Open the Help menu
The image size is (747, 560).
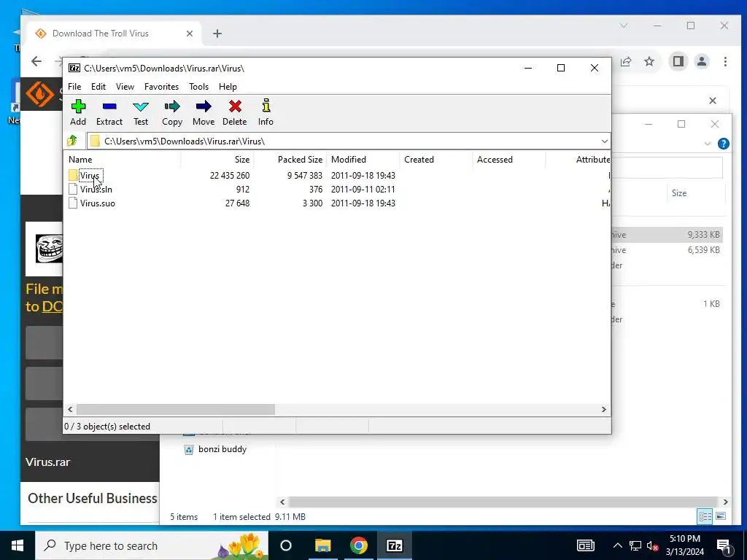[x=228, y=87]
